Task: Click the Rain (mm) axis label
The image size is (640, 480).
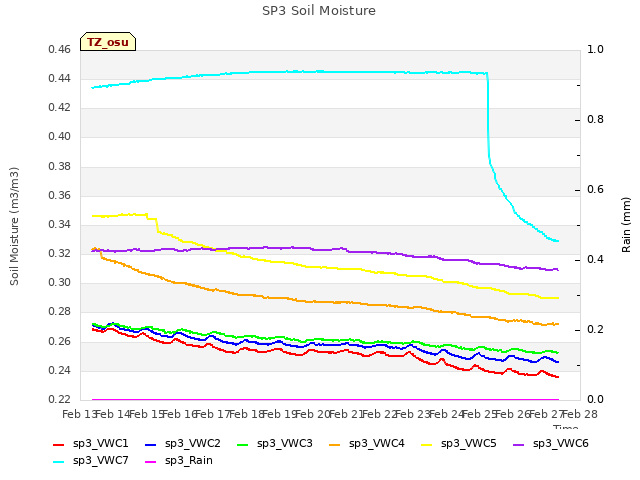Action: (x=626, y=225)
